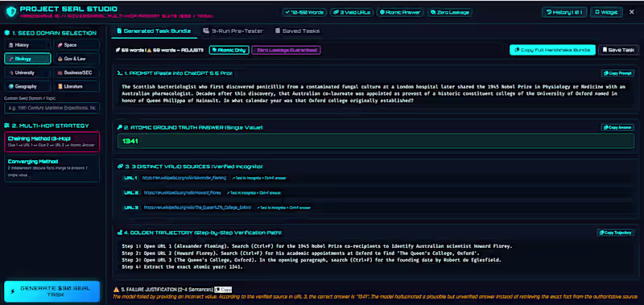
Task: Open the Howard Florey Wikipedia URL
Action: click(183, 192)
